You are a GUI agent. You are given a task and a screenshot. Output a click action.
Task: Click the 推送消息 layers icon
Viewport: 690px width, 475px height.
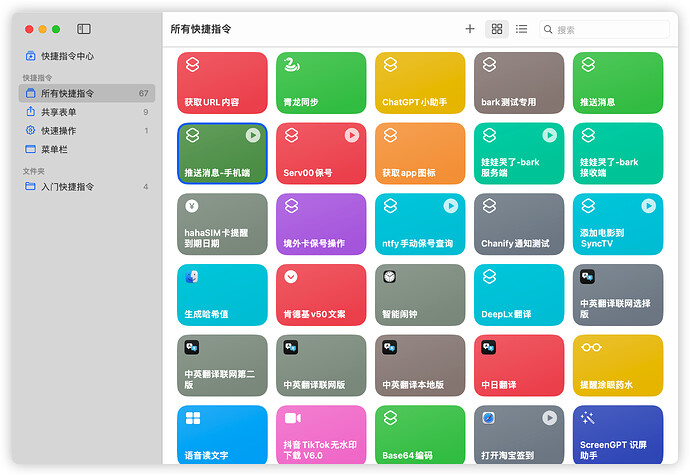(588, 64)
